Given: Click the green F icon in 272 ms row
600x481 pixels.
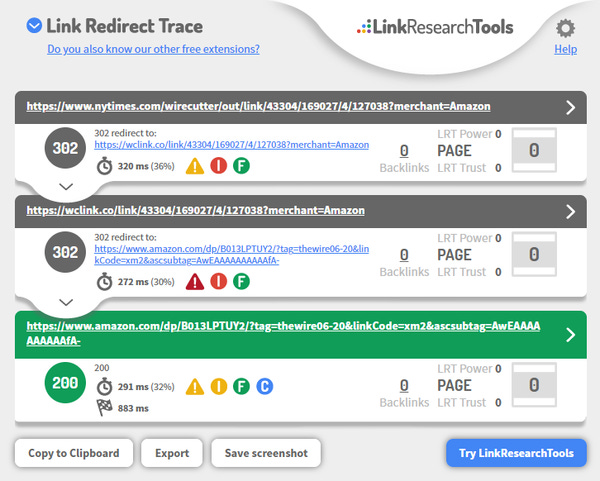Looking at the screenshot, I should 241,281.
